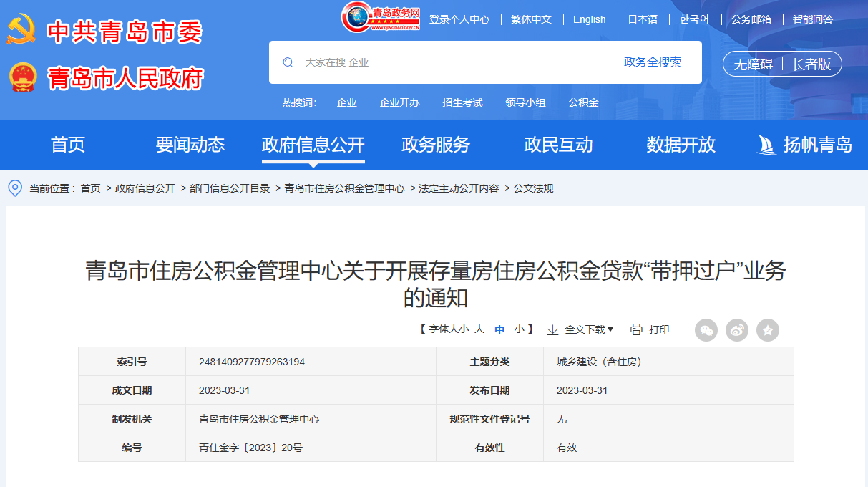
Task: Click hot search word 领导小组
Action: pos(526,102)
